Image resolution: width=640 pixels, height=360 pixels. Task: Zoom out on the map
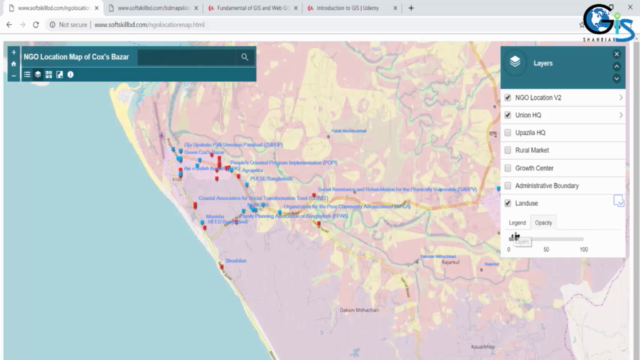click(x=13, y=76)
